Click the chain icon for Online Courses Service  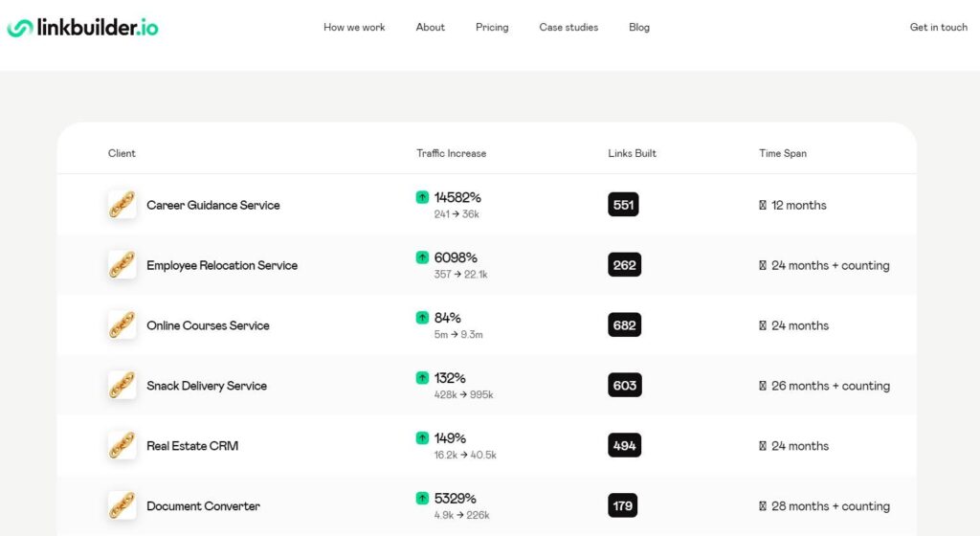pos(122,325)
